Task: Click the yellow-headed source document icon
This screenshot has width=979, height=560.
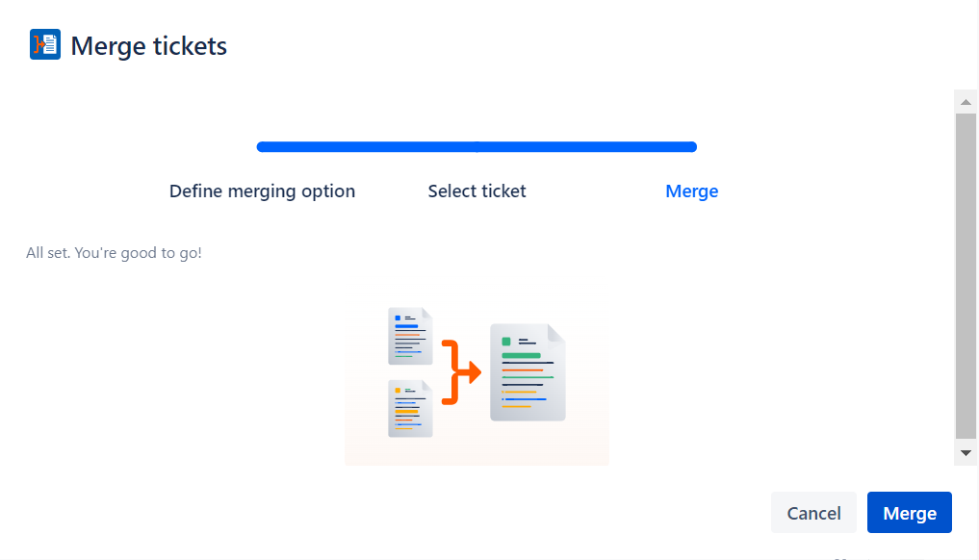Action: coord(409,408)
